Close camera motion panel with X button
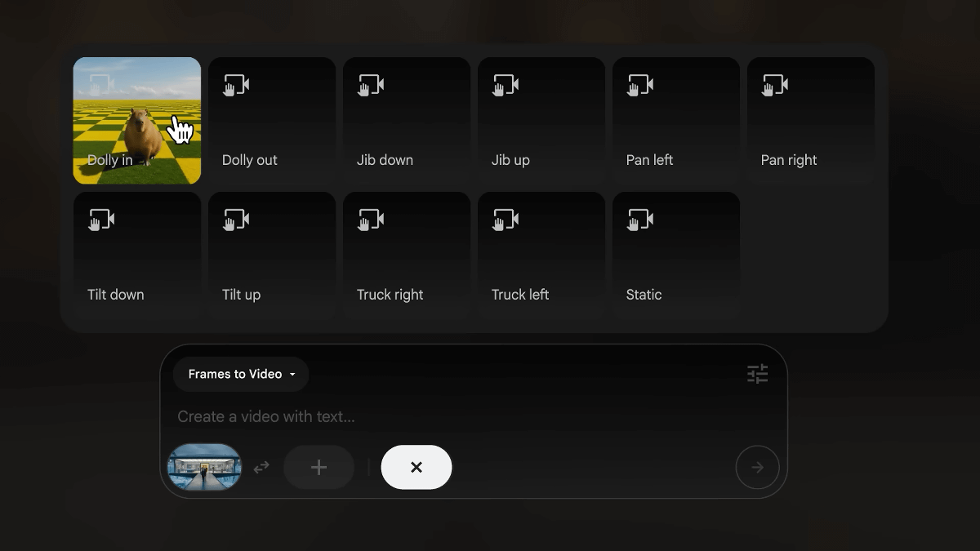Viewport: 980px width, 551px height. click(416, 467)
